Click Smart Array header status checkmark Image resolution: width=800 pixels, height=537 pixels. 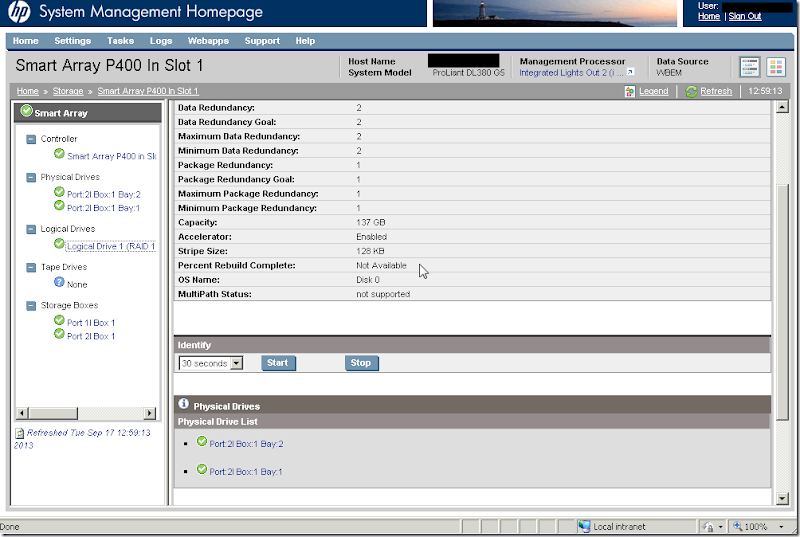(x=27, y=111)
